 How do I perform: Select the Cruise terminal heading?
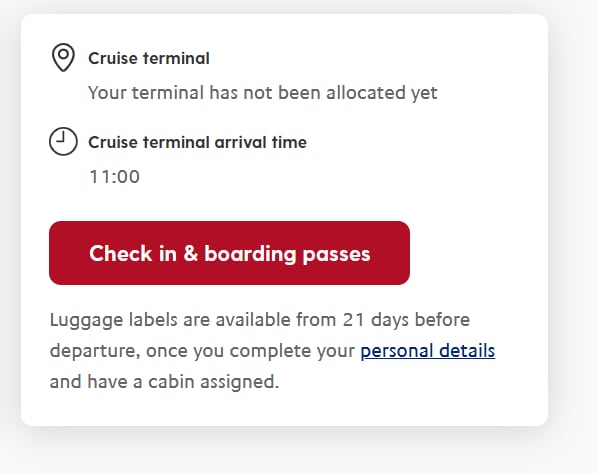click(x=149, y=58)
